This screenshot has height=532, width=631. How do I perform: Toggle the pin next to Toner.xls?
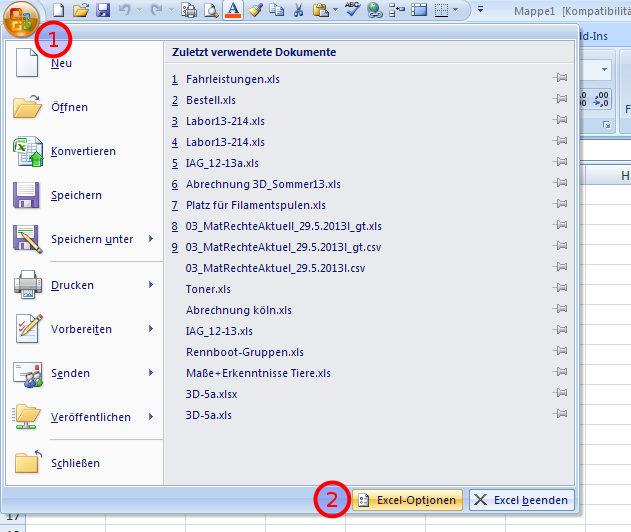[560, 288]
